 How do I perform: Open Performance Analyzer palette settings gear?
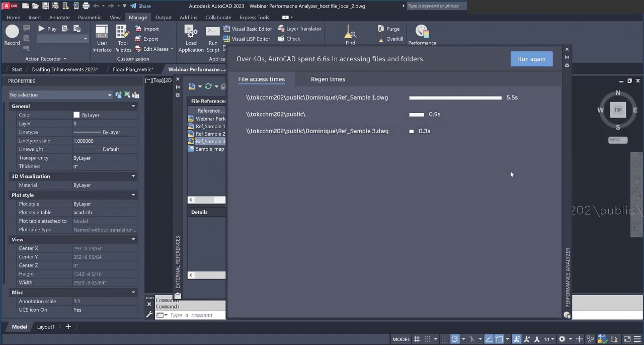[x=567, y=65]
